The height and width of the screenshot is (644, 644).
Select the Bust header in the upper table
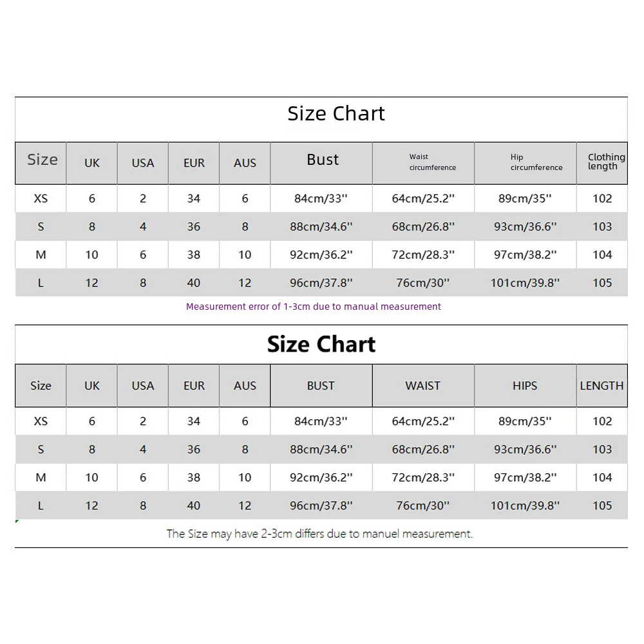[323, 160]
